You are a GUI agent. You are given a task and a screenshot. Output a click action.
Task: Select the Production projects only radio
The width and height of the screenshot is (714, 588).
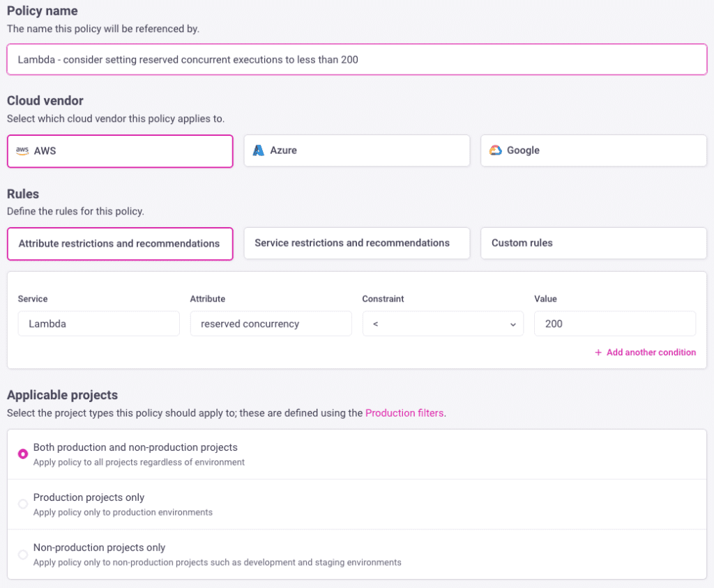[23, 504]
